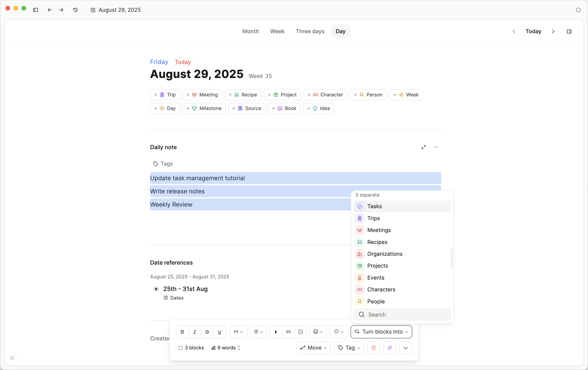Viewport: 588px width, 370px height.
Task: Apply strikethrough formatting
Action: [x=207, y=332]
